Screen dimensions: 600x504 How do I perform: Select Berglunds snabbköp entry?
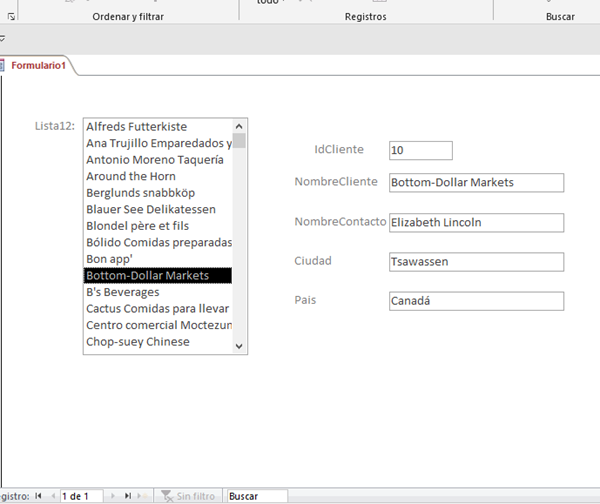(158, 193)
